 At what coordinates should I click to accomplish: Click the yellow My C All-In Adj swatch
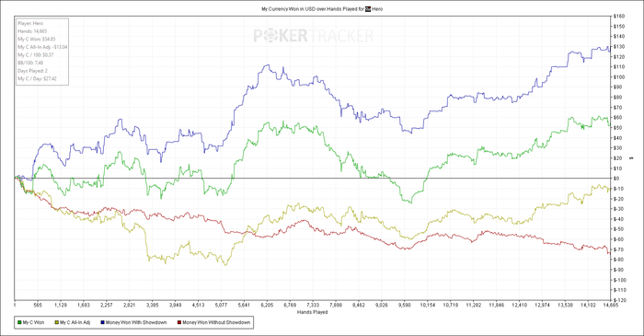pos(57,322)
